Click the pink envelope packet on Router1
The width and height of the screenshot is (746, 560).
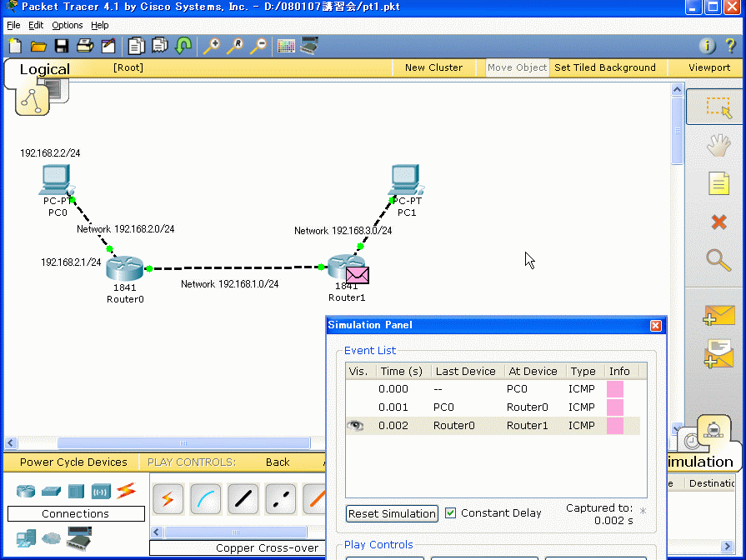[x=358, y=275]
